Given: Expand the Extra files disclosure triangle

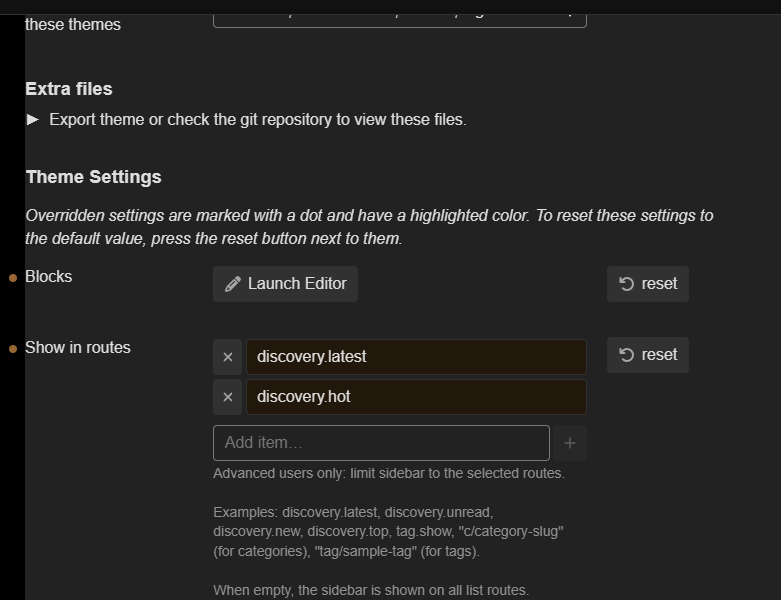Looking at the screenshot, I should pyautogui.click(x=33, y=120).
